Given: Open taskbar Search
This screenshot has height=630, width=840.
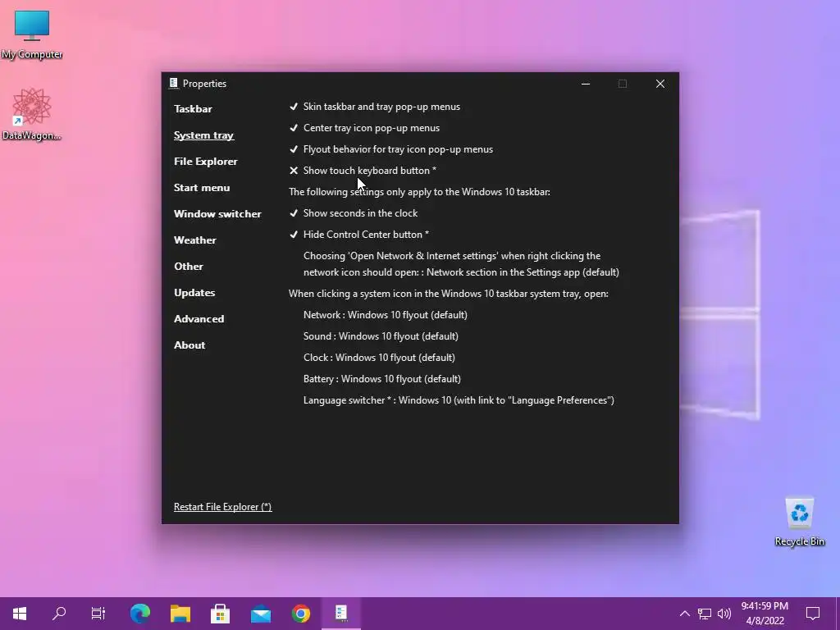Looking at the screenshot, I should [x=59, y=614].
